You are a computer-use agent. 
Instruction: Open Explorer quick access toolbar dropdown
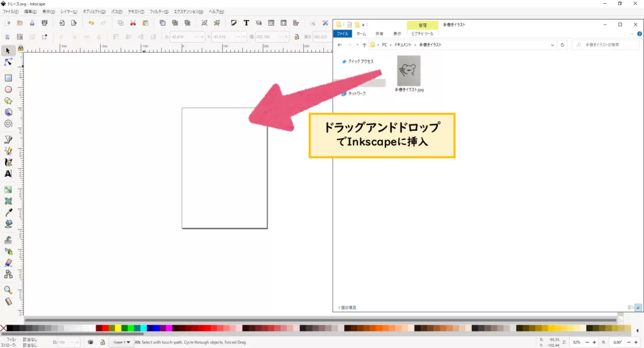[x=364, y=25]
